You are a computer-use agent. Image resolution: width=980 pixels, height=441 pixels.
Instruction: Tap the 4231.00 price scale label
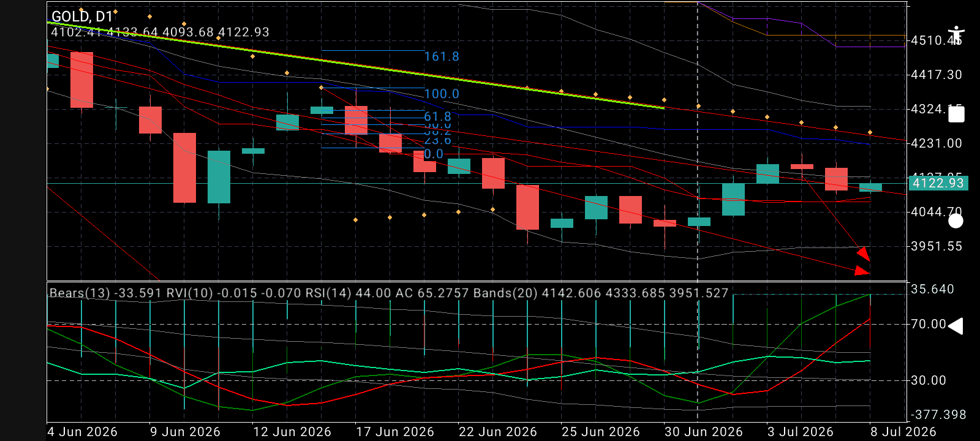click(x=937, y=143)
